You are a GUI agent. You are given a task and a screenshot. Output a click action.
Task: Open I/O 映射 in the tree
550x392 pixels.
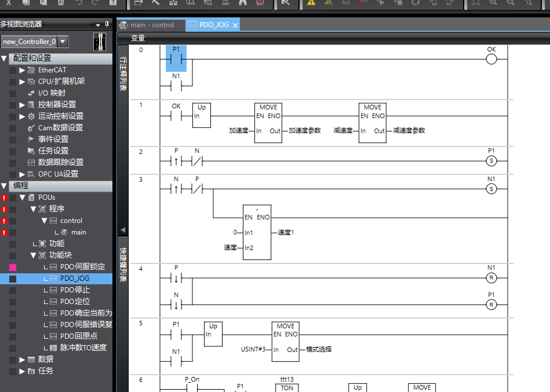pyautogui.click(x=52, y=93)
